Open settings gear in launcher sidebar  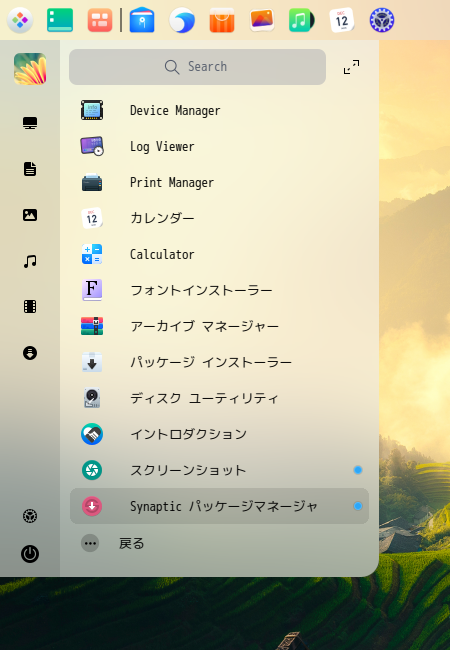pos(30,516)
